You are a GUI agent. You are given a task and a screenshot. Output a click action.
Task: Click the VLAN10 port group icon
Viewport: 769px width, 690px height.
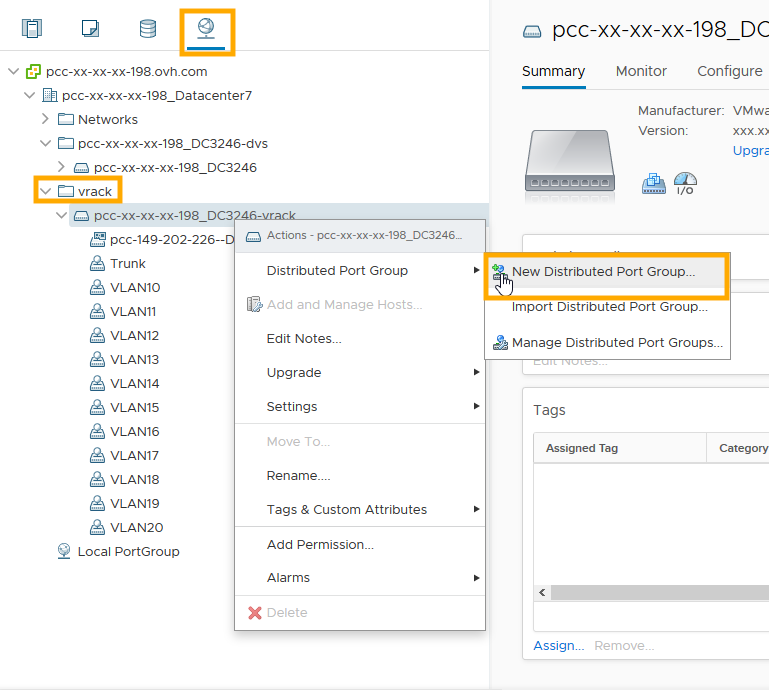click(97, 287)
